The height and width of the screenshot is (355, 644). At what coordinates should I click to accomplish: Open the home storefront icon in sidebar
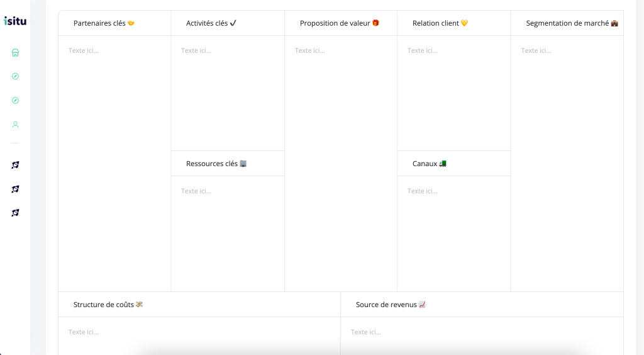[x=15, y=53]
